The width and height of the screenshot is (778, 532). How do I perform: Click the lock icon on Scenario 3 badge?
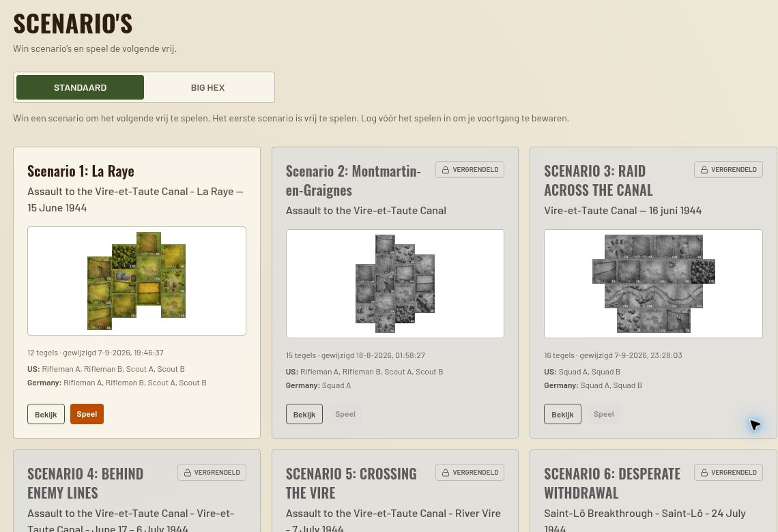[x=704, y=170]
